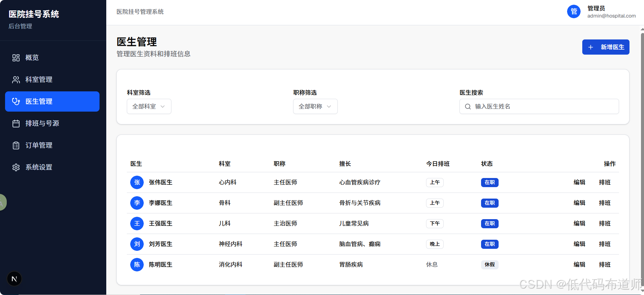This screenshot has width=644, height=295.
Task: Open the 全部职称 title dropdown
Action: pyautogui.click(x=315, y=107)
